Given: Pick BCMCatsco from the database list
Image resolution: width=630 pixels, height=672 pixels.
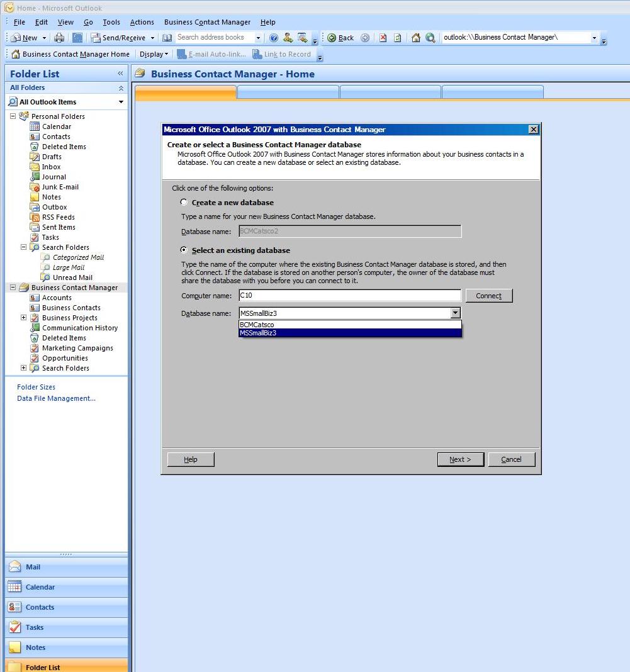Looking at the screenshot, I should point(257,325).
